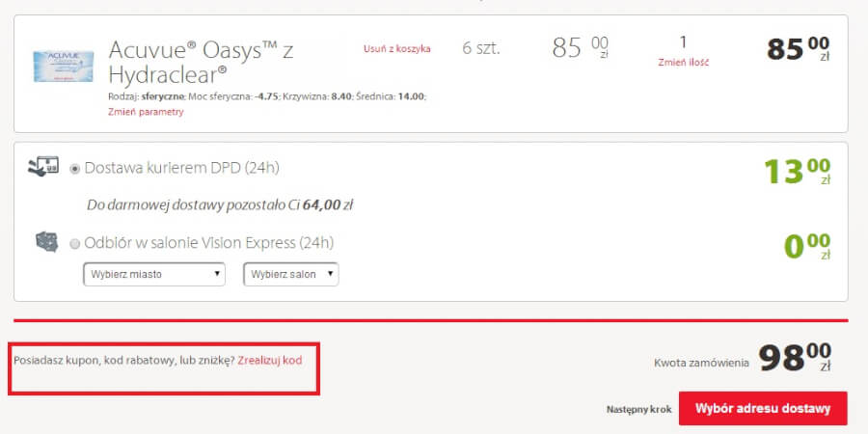Click the 98,00 zł order total amount

(795, 357)
